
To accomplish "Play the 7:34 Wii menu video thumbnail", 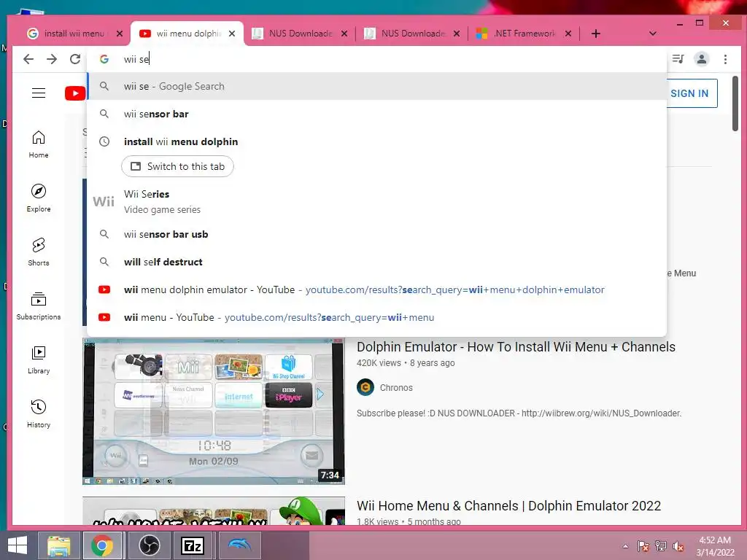I will [x=214, y=411].
